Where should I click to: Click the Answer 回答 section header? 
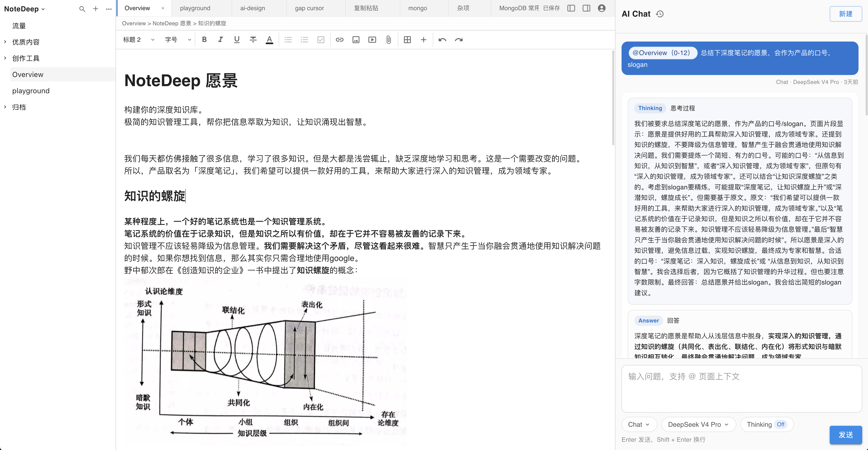tap(657, 321)
